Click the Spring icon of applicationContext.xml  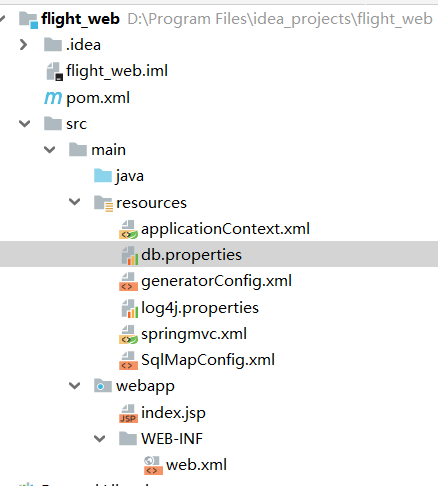tap(128, 229)
